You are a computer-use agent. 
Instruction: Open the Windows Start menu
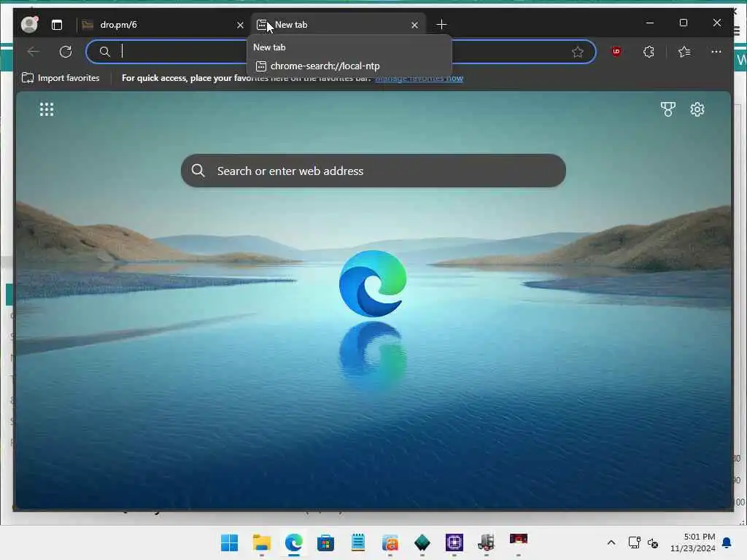230,542
